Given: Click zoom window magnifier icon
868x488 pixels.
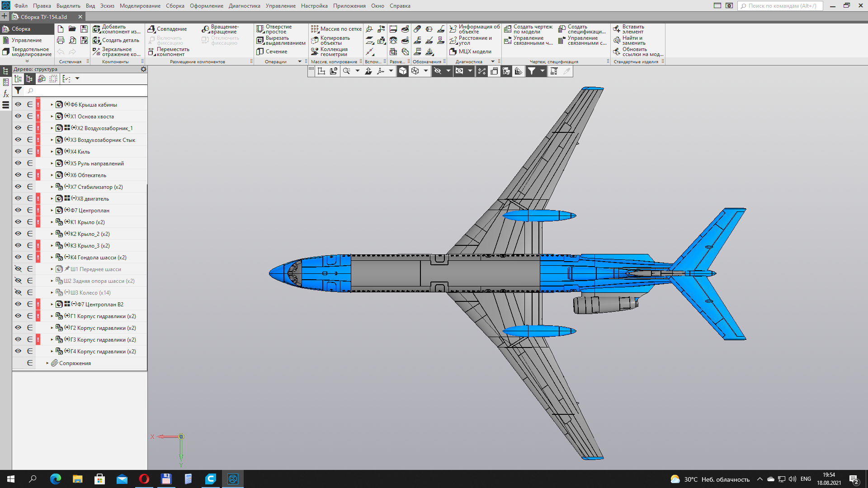Looking at the screenshot, I should (347, 71).
